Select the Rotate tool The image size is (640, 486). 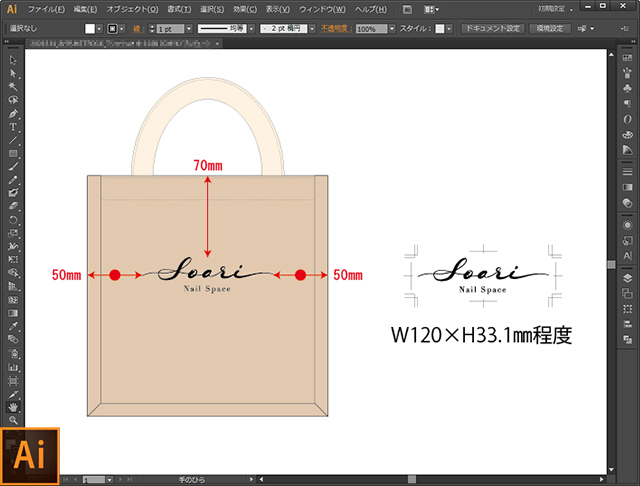(13, 218)
